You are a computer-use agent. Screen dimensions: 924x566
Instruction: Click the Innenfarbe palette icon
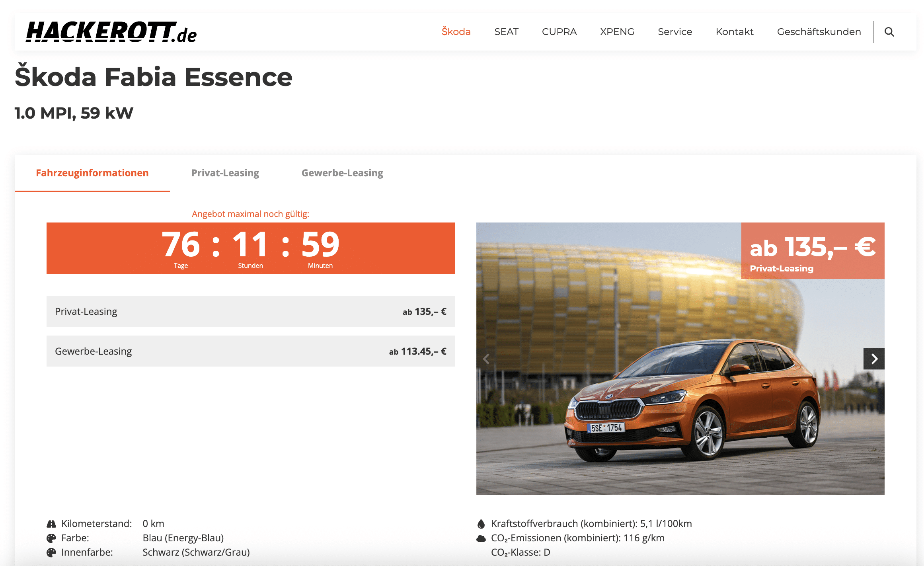(51, 552)
